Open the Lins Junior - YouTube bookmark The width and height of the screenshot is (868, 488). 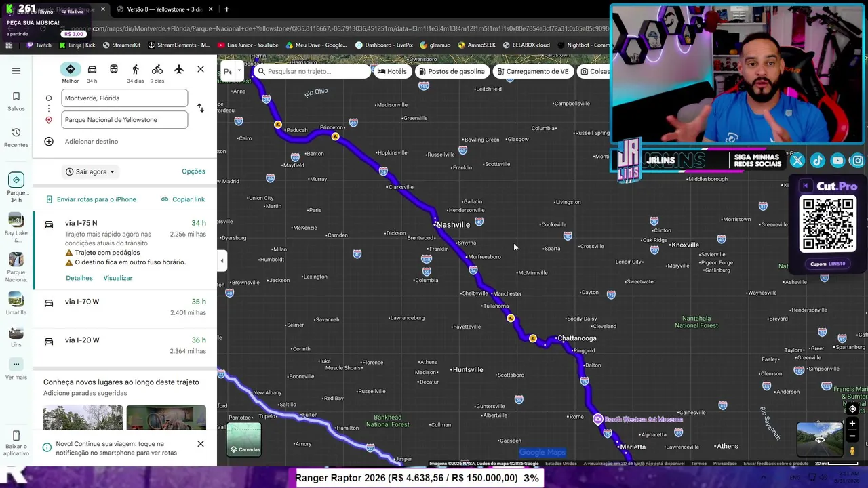[248, 45]
